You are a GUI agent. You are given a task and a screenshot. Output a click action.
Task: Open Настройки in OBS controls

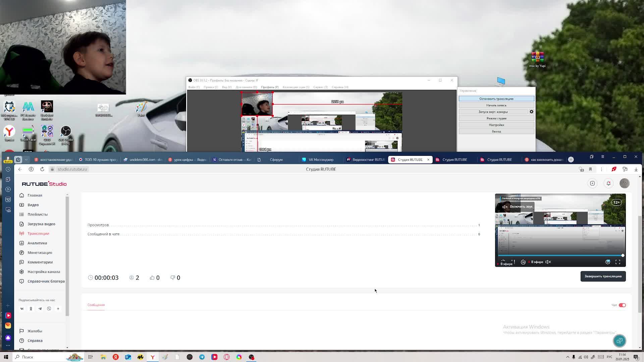(x=496, y=125)
